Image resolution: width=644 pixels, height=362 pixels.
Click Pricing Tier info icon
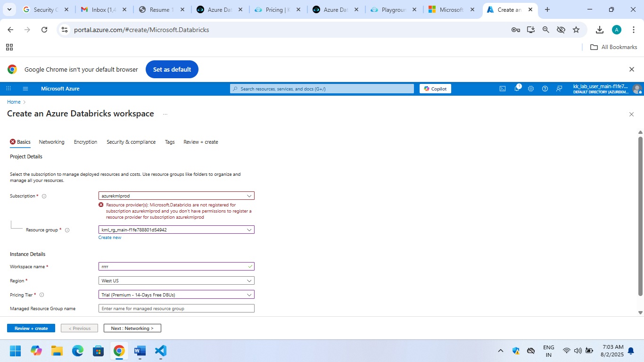(41, 295)
